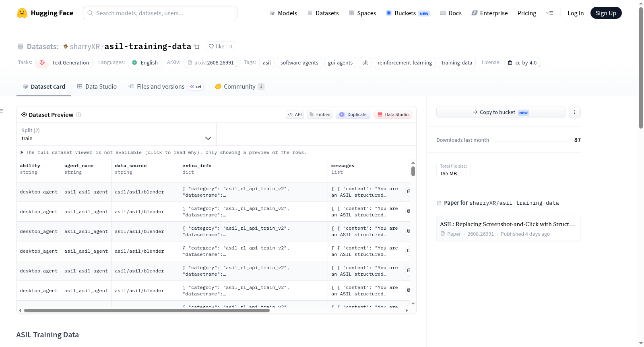Click the Hugging Face emoji logo
Viewport: 644px width, 347px height.
point(22,13)
